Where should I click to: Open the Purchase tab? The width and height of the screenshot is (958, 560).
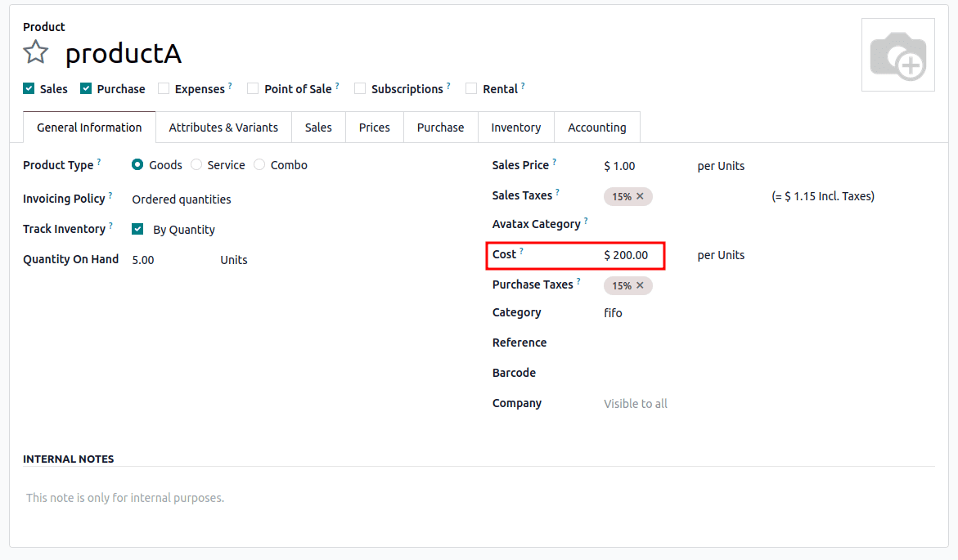[x=440, y=128]
